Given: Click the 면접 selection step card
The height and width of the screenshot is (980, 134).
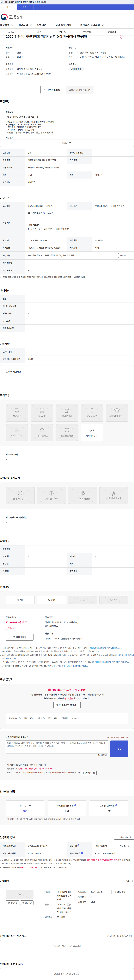Looking at the screenshot, I should click(x=51, y=600).
